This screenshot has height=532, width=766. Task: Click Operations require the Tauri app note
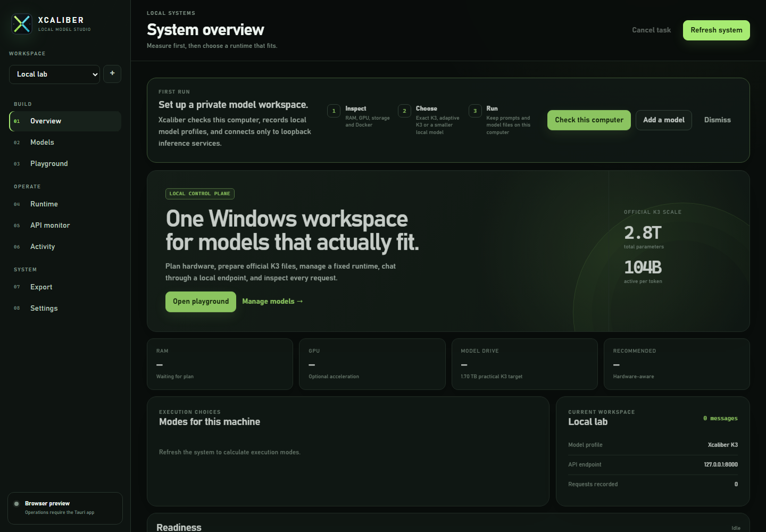(x=60, y=513)
